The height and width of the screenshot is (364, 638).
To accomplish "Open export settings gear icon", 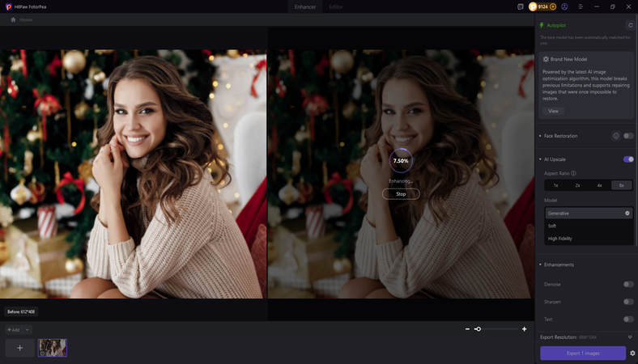I will pos(632,353).
